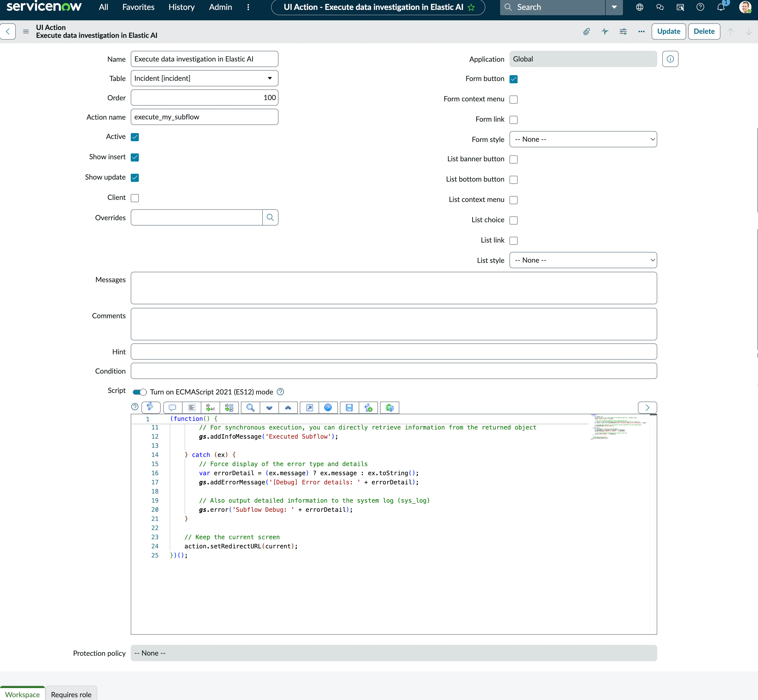Switch to the Requires role tab
This screenshot has width=758, height=700.
pyautogui.click(x=71, y=694)
